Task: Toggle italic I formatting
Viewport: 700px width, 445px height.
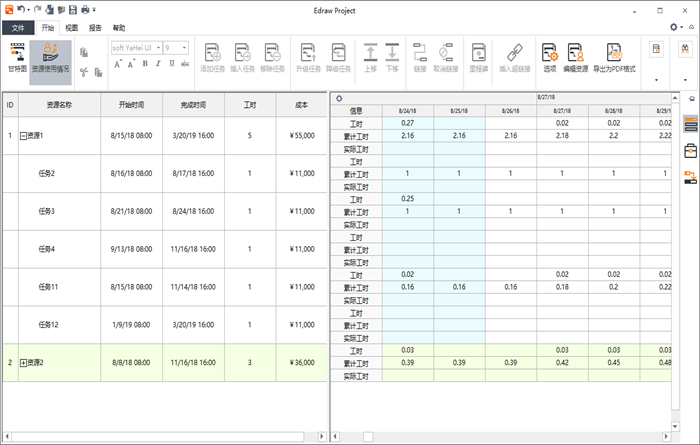Action: (158, 64)
